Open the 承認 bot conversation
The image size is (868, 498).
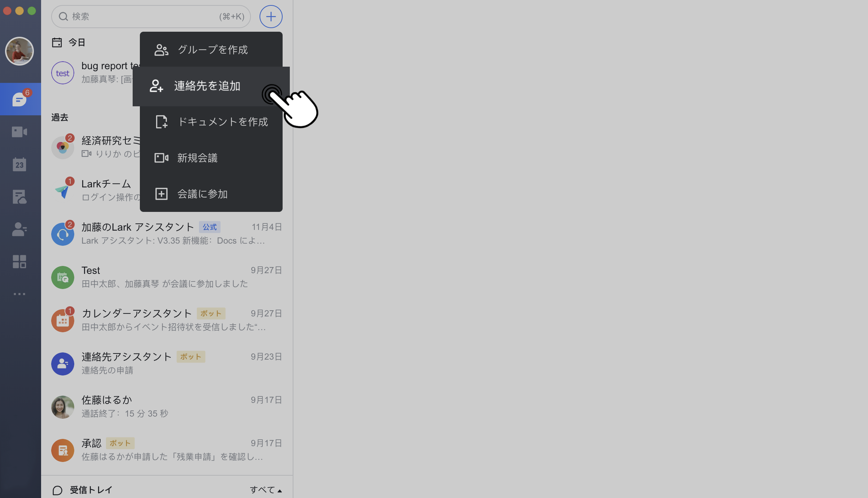[167, 450]
